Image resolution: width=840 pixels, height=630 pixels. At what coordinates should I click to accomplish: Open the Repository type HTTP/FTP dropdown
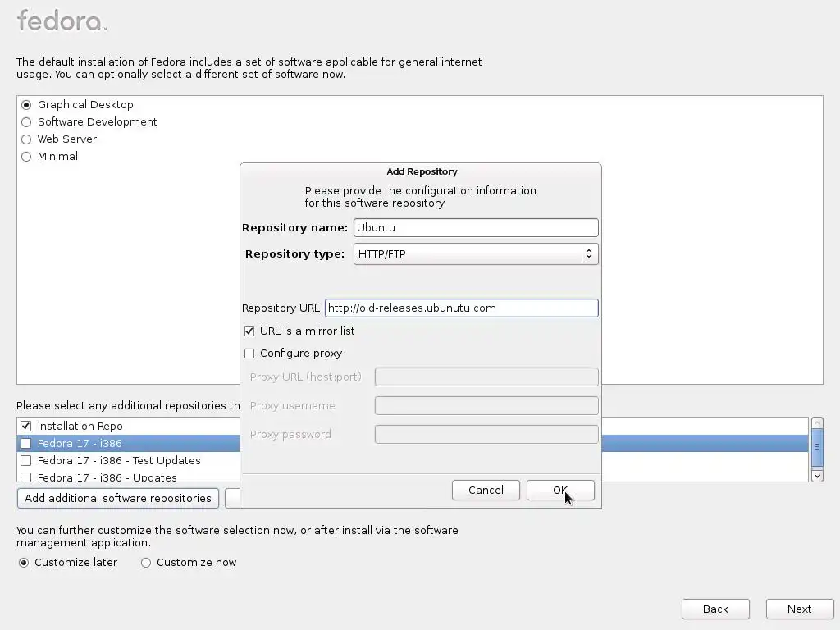tap(476, 254)
